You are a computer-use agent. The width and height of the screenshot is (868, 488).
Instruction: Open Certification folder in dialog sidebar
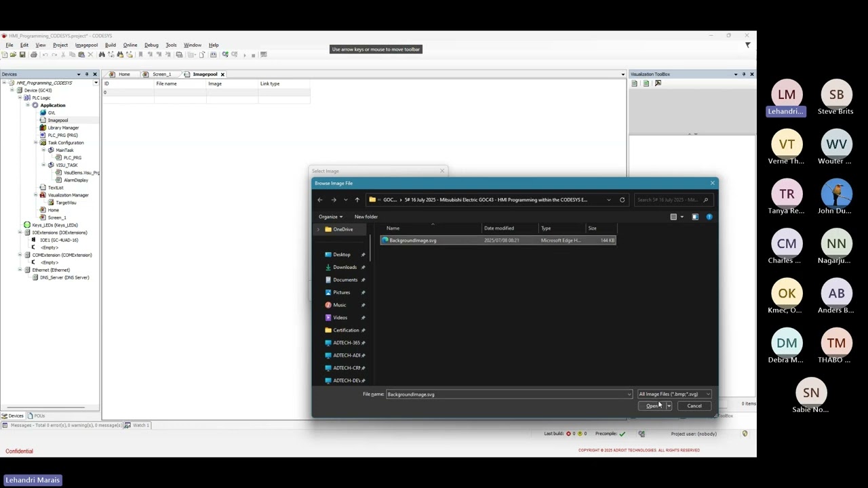(x=346, y=330)
